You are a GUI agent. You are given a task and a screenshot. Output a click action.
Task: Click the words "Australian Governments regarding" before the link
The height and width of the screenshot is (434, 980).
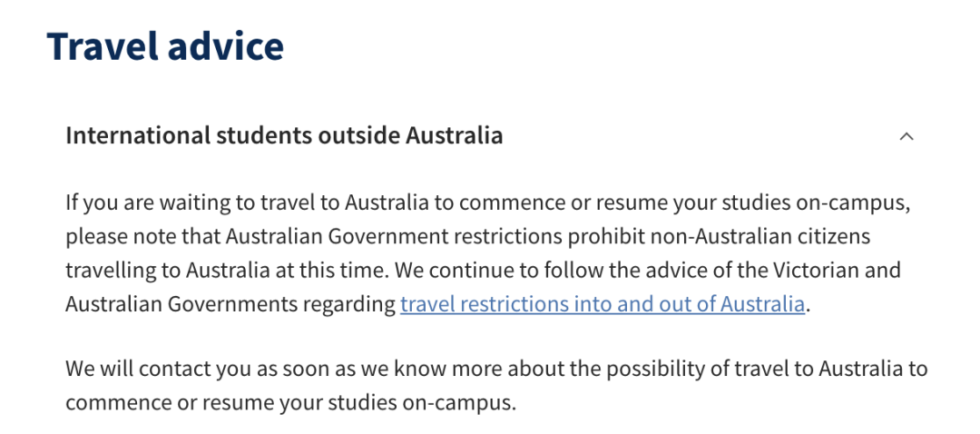coord(230,304)
